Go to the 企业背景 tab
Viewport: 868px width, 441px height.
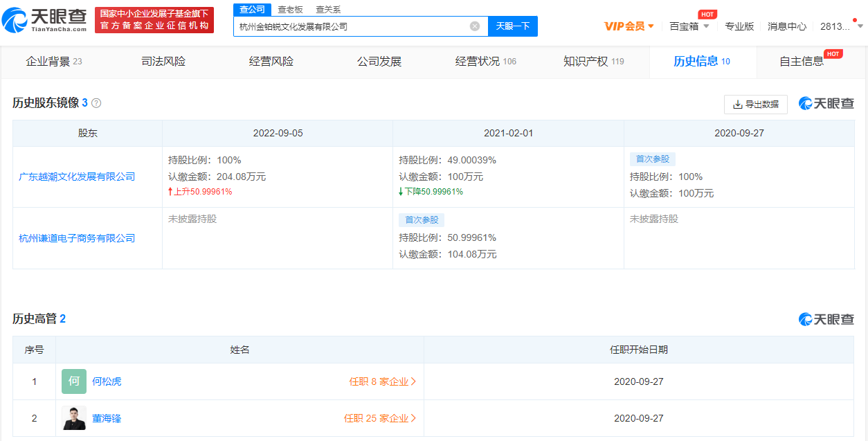(53, 62)
